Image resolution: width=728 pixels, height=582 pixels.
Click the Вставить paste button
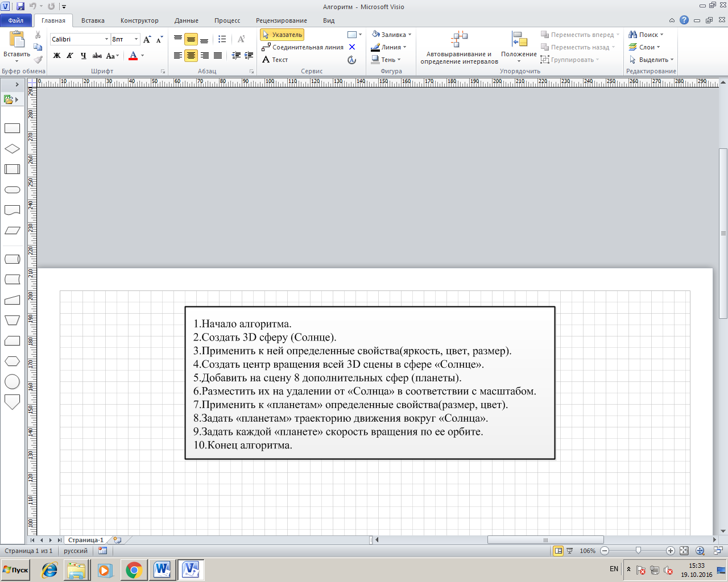click(x=17, y=47)
